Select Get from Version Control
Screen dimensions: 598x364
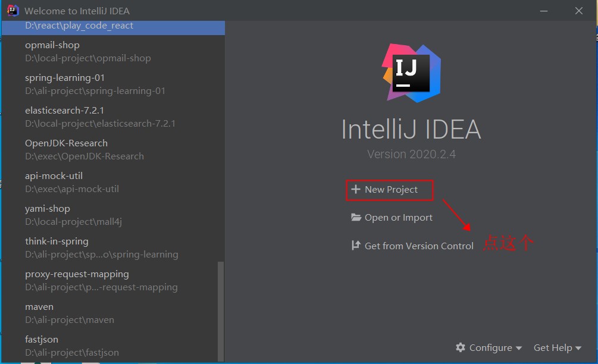click(419, 246)
